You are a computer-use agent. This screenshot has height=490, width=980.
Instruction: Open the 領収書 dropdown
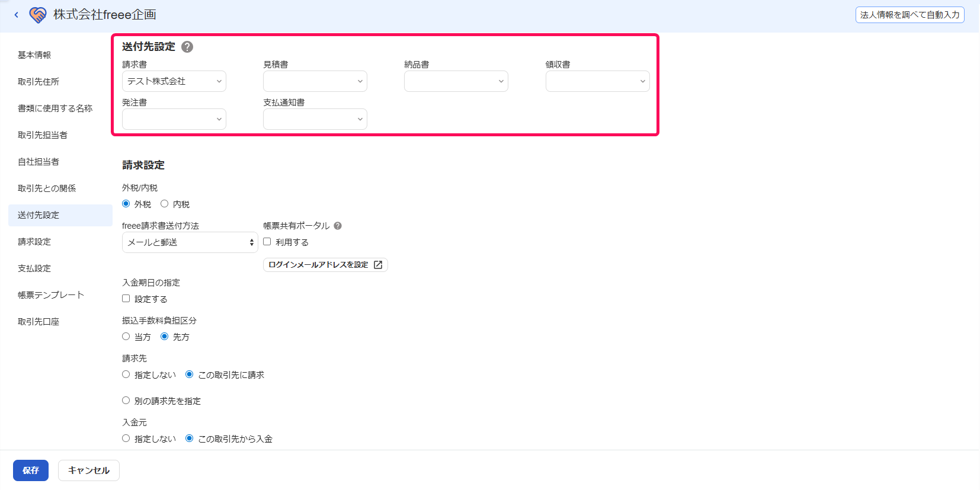click(x=598, y=81)
